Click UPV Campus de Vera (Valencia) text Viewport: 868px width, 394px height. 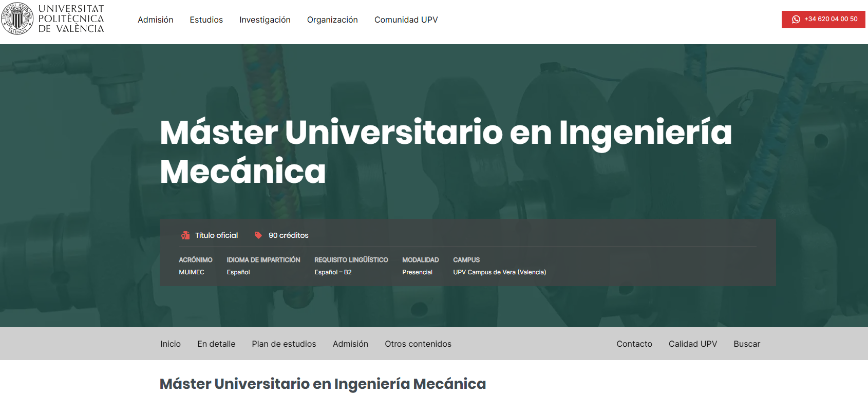[x=500, y=272]
